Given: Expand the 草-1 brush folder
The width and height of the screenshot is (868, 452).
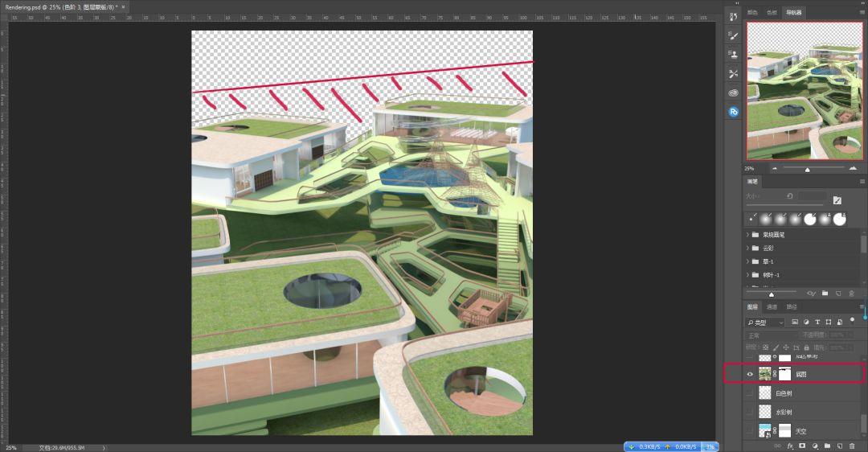Looking at the screenshot, I should 748,261.
